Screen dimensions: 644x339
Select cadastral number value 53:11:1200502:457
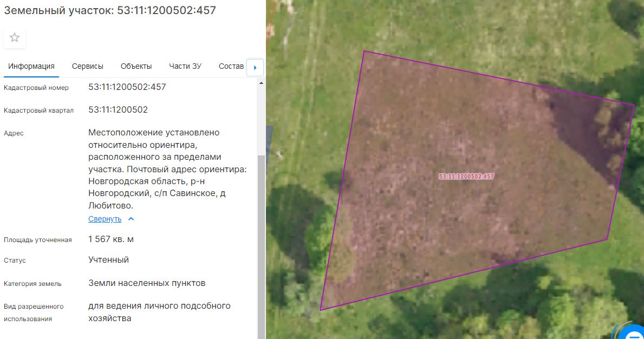pos(127,87)
